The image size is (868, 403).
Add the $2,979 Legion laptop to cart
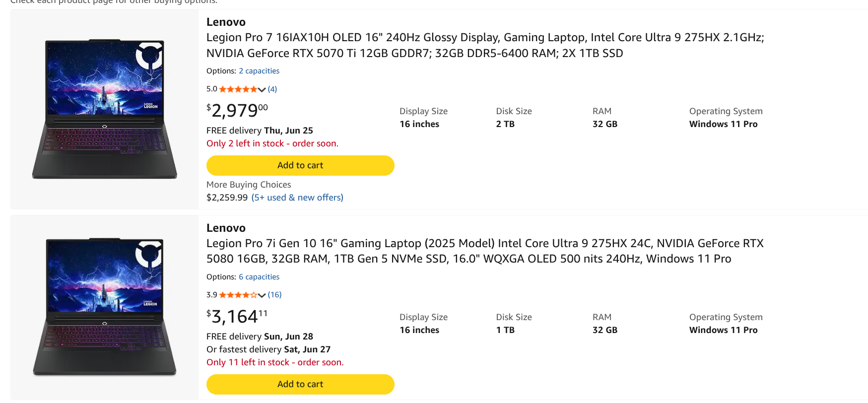click(300, 165)
